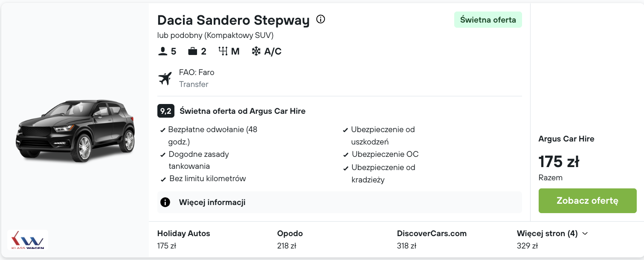Screen dimensions: 644x260
Task: Select the Holiday Autos 175 zł offer
Action: point(184,240)
